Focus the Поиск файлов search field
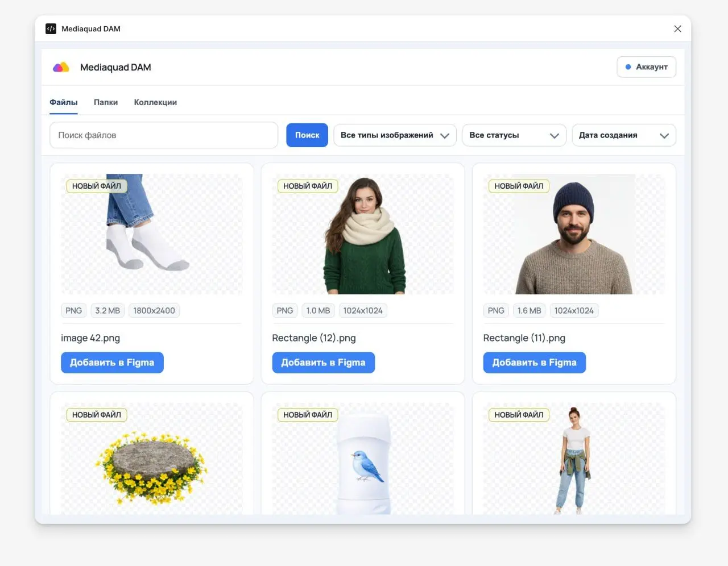 click(x=164, y=135)
